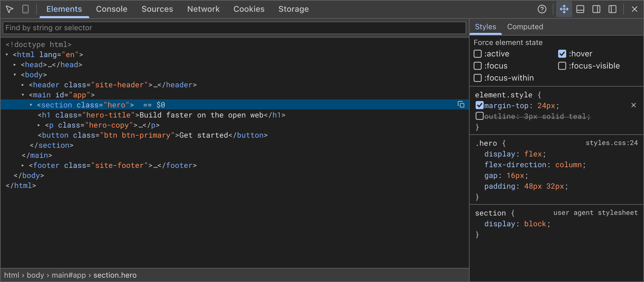Focus the Find by string or selector field
This screenshot has width=644, height=282.
[234, 28]
